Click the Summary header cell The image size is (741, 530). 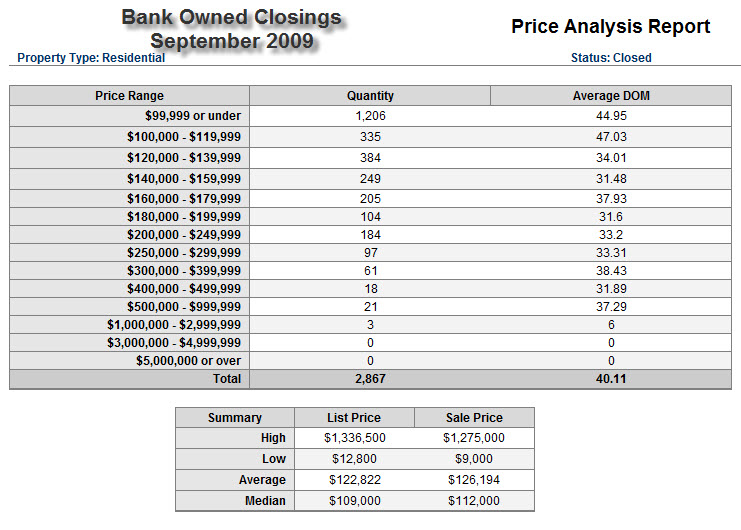(x=235, y=418)
